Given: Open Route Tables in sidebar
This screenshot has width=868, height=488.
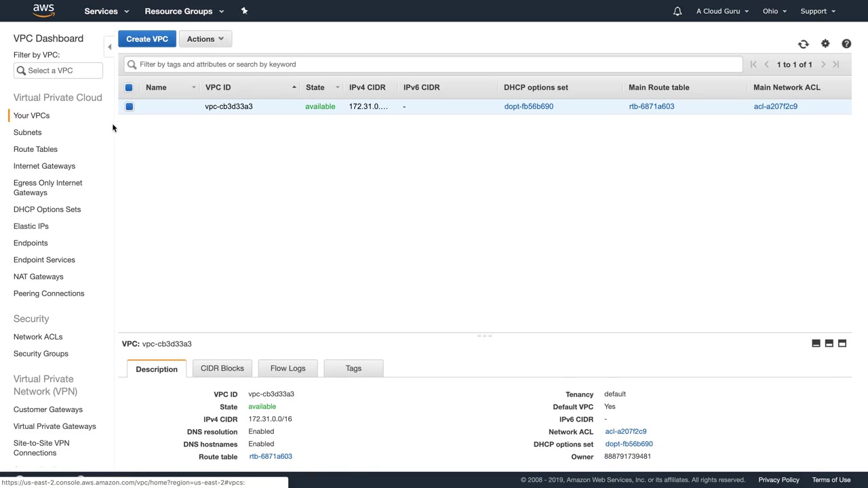Looking at the screenshot, I should point(35,149).
